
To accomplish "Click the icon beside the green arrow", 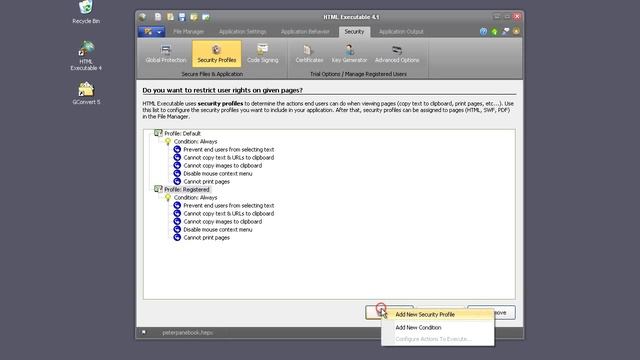I will click(x=505, y=31).
